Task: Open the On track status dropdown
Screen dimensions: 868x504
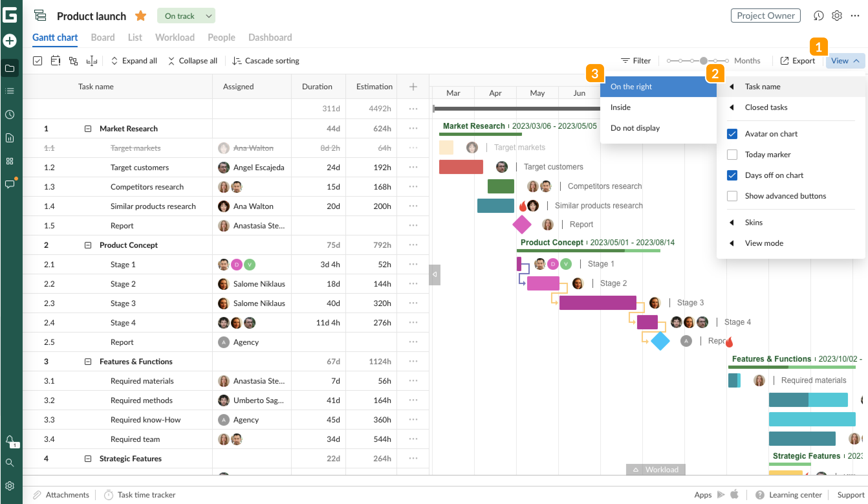Action: click(186, 16)
